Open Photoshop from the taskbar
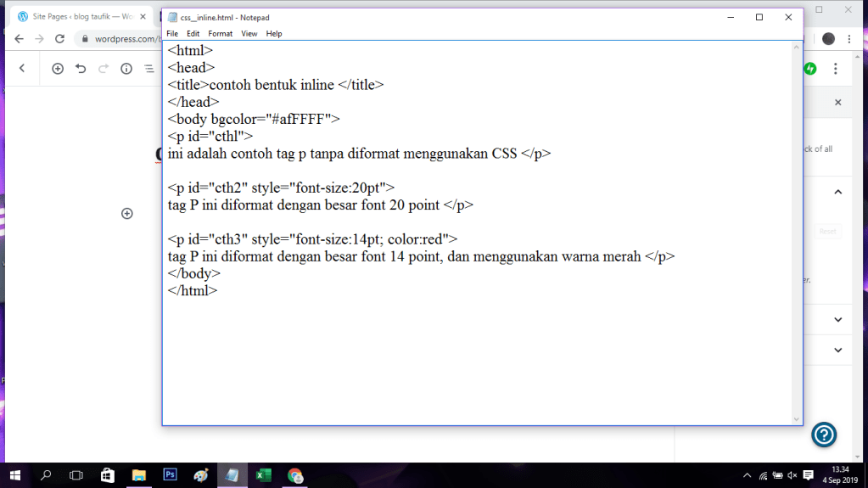 [169, 475]
